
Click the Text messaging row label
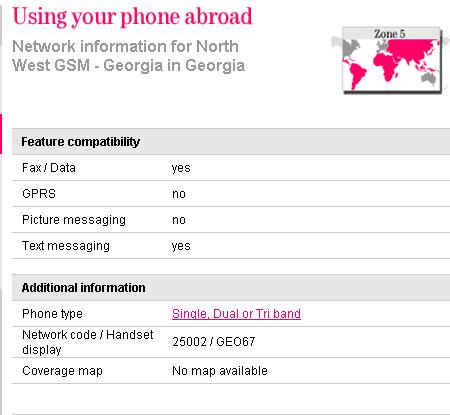(x=66, y=246)
